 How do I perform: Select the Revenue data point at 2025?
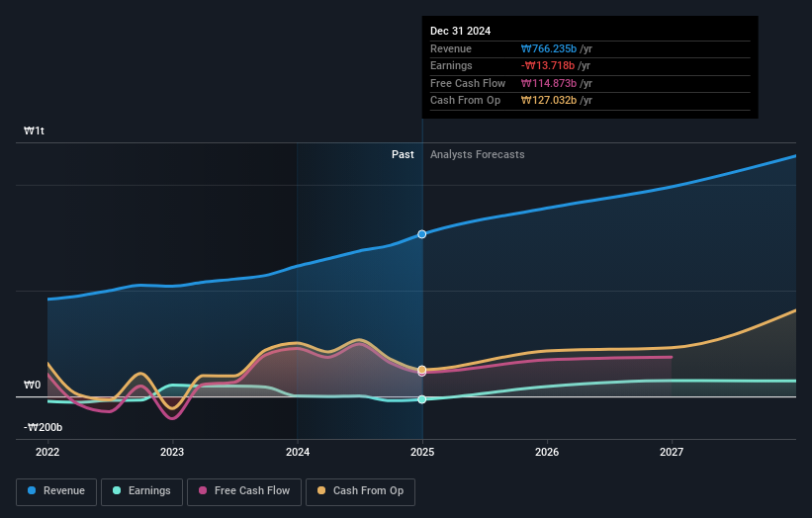click(x=422, y=234)
